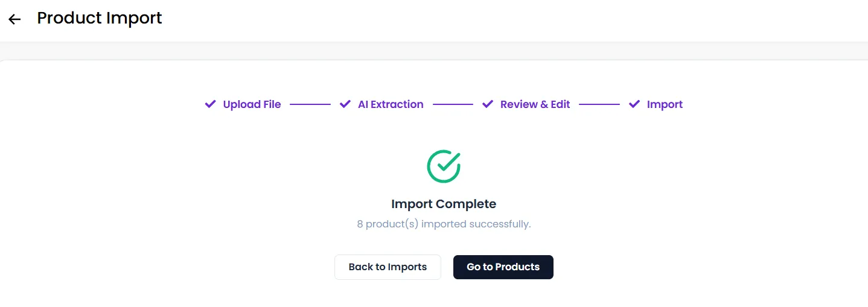The width and height of the screenshot is (868, 307).
Task: Click the back arrow beside Product Import
Action: click(14, 19)
